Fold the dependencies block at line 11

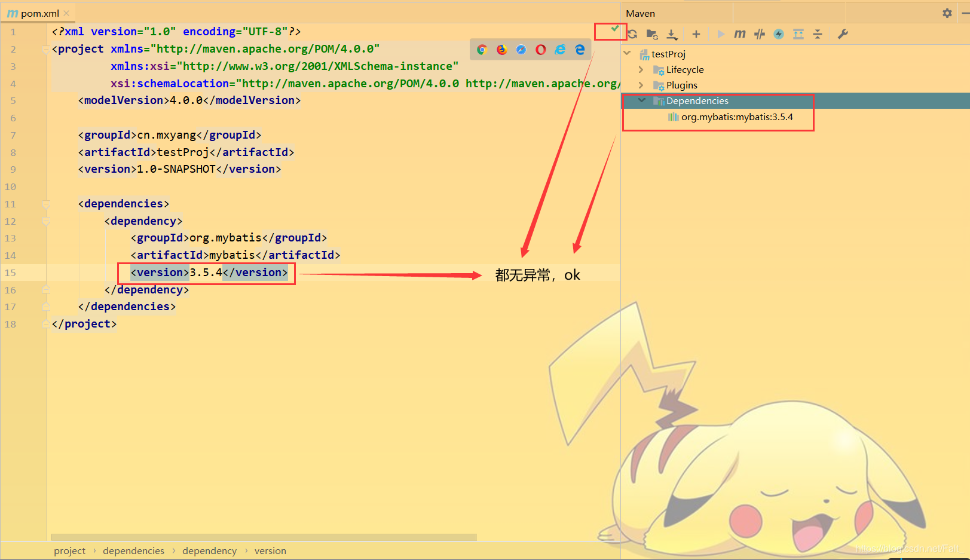click(46, 204)
